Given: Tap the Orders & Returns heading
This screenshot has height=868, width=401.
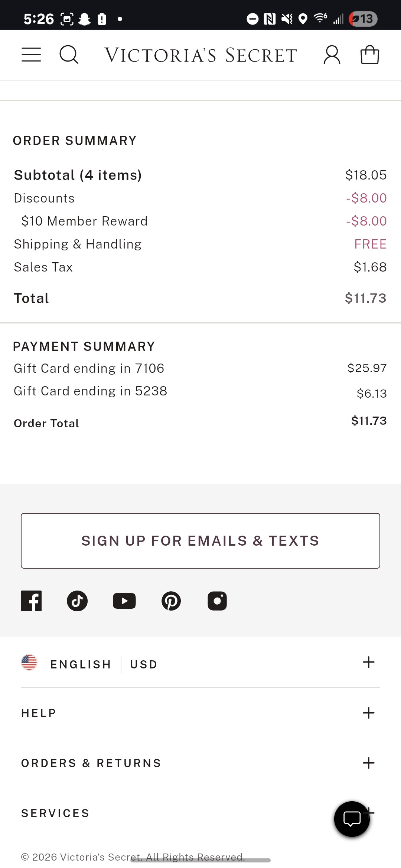Looking at the screenshot, I should coord(91,763).
